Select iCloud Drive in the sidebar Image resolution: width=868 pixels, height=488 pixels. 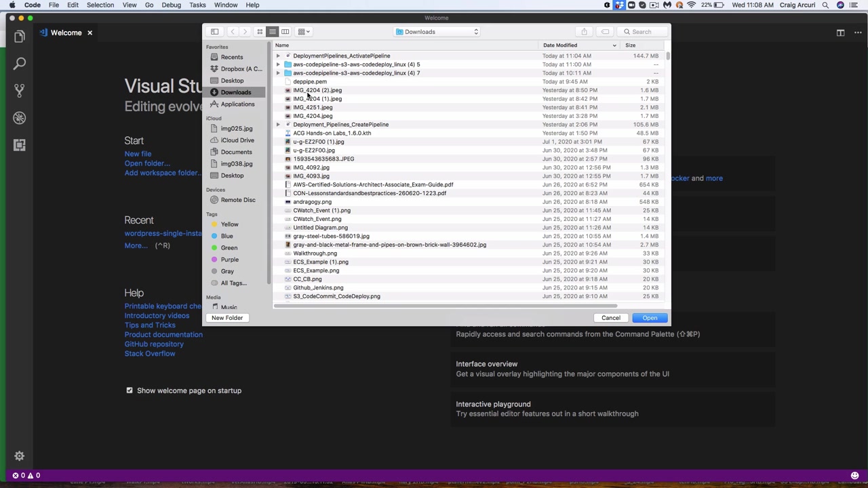click(237, 140)
